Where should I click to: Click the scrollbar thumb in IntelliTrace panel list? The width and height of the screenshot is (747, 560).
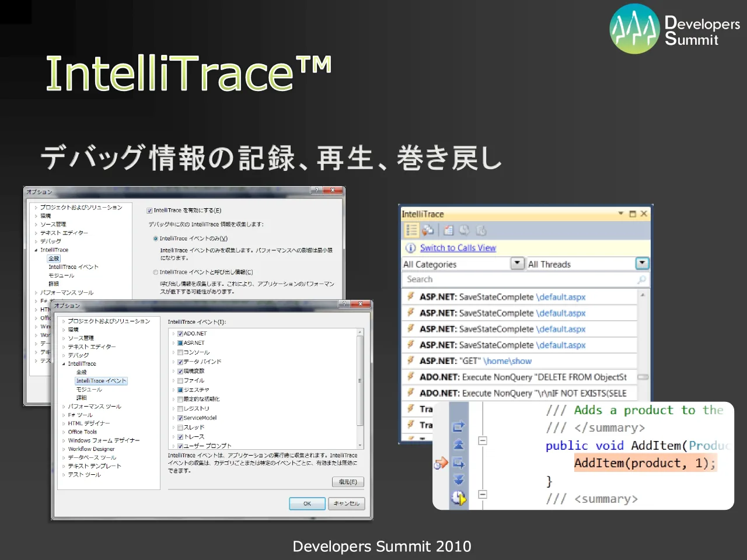(643, 377)
